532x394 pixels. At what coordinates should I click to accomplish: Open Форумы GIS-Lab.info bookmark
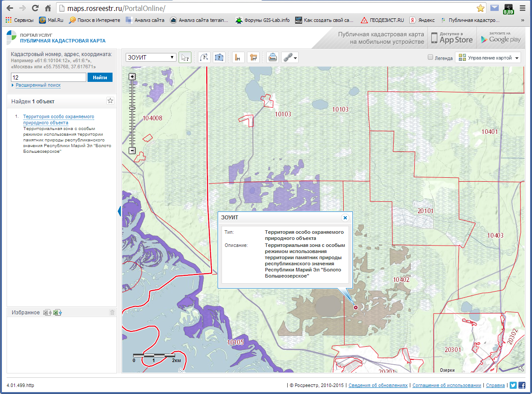pyautogui.click(x=262, y=20)
